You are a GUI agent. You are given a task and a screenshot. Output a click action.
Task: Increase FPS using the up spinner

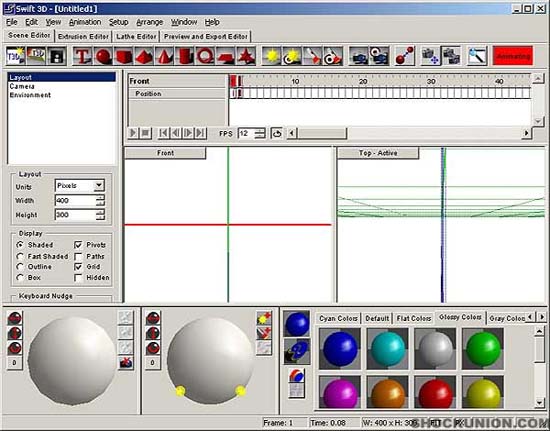click(260, 130)
